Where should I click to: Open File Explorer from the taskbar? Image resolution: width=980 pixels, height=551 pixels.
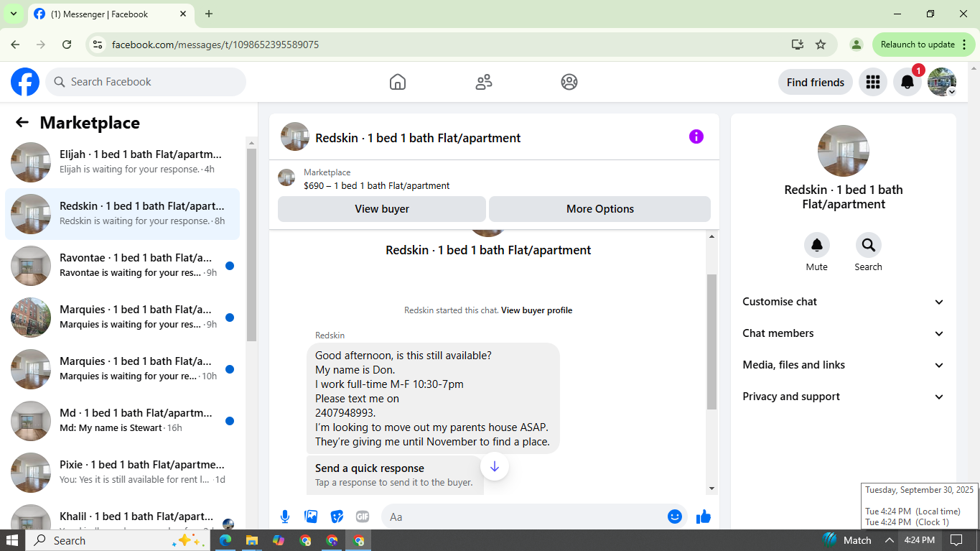252,540
